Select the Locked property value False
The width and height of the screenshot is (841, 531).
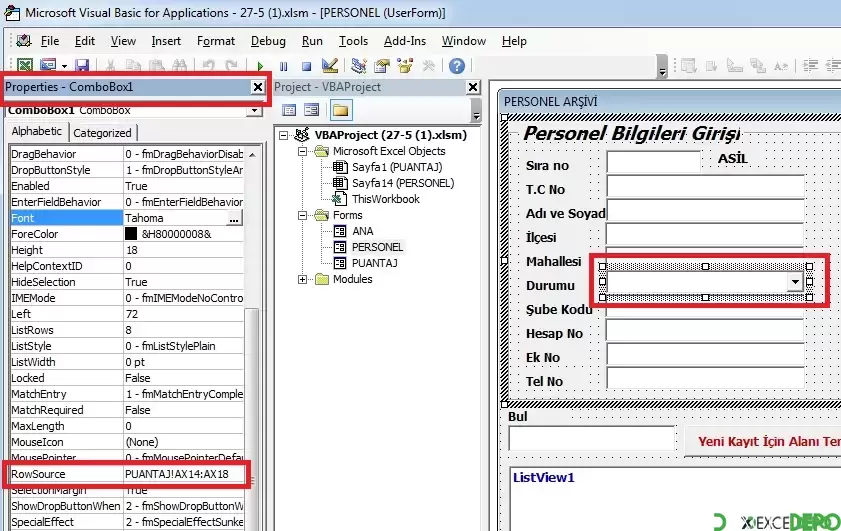pyautogui.click(x=138, y=378)
